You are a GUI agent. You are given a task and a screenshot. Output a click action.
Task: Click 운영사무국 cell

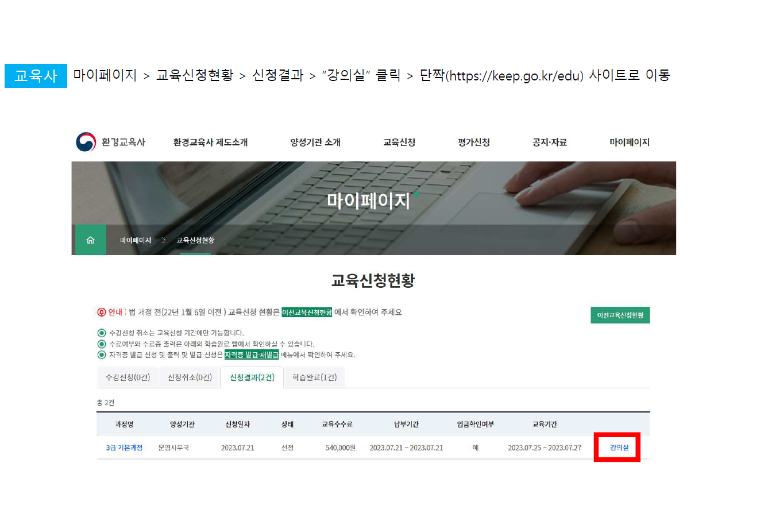[173, 448]
